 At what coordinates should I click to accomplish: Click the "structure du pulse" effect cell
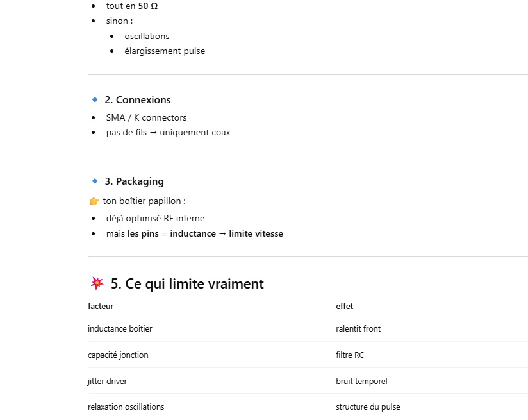point(368,407)
